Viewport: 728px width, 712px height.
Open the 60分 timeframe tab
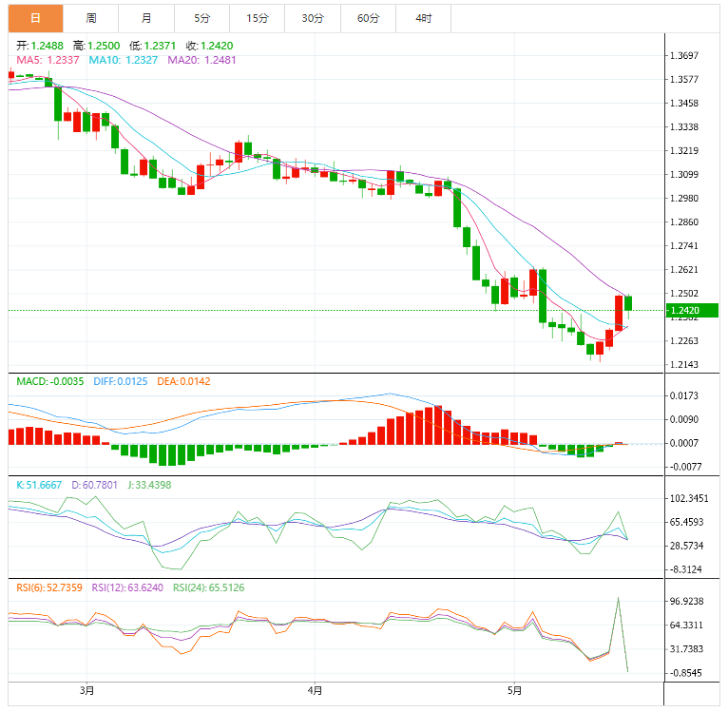tap(368, 18)
